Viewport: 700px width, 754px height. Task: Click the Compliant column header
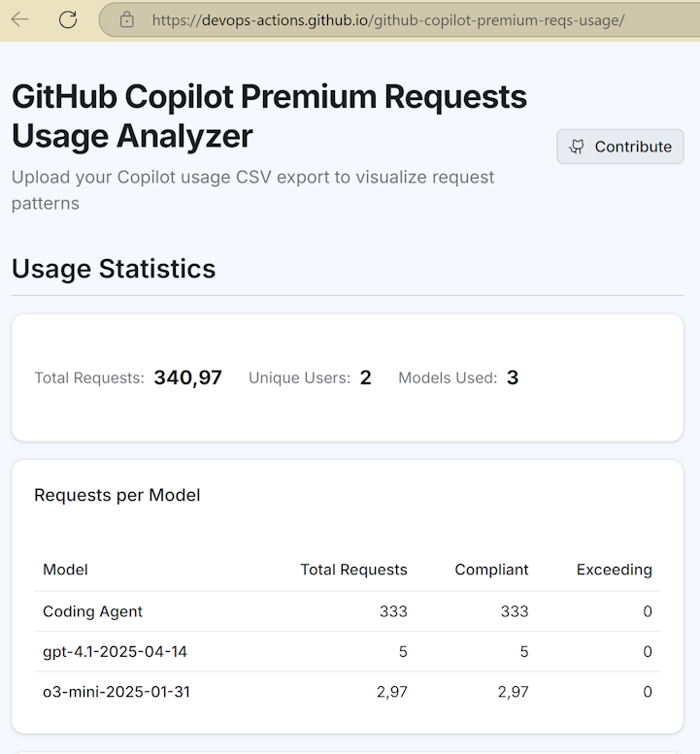(491, 570)
